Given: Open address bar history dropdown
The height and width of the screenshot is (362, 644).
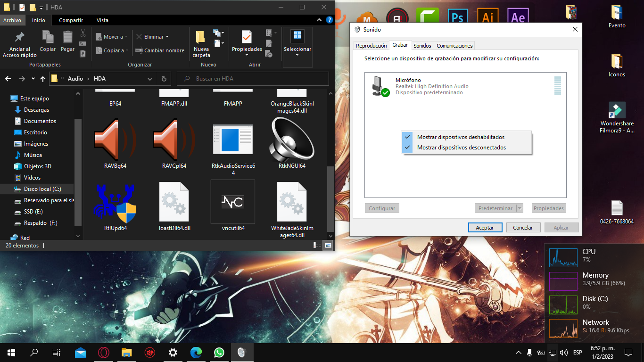Looking at the screenshot, I should point(150,79).
